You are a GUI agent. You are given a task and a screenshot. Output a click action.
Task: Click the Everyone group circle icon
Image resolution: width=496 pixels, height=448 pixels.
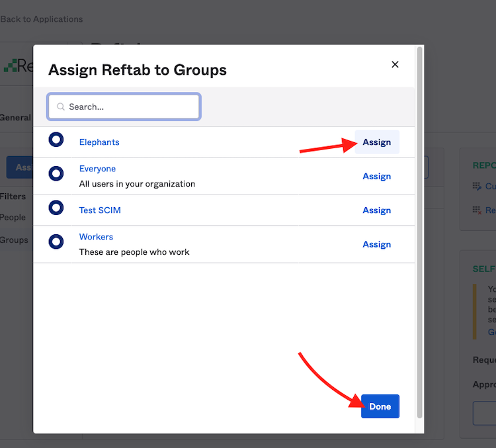tap(56, 173)
